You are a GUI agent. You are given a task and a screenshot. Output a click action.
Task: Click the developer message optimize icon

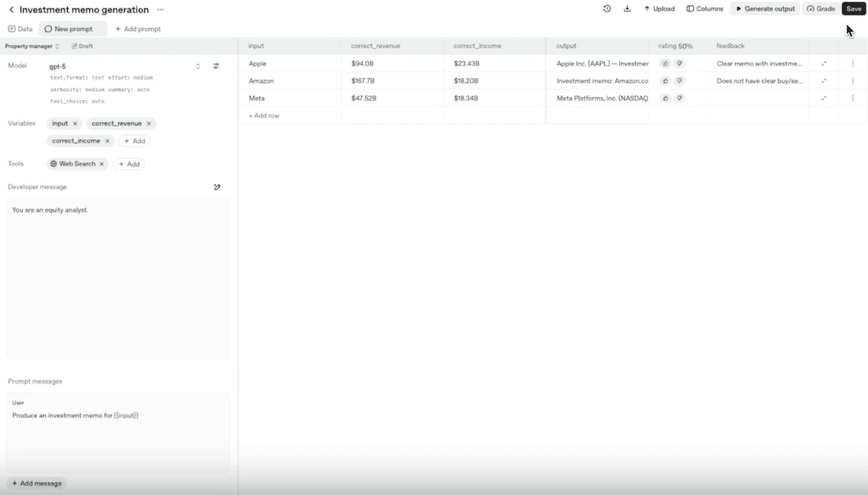pos(217,187)
